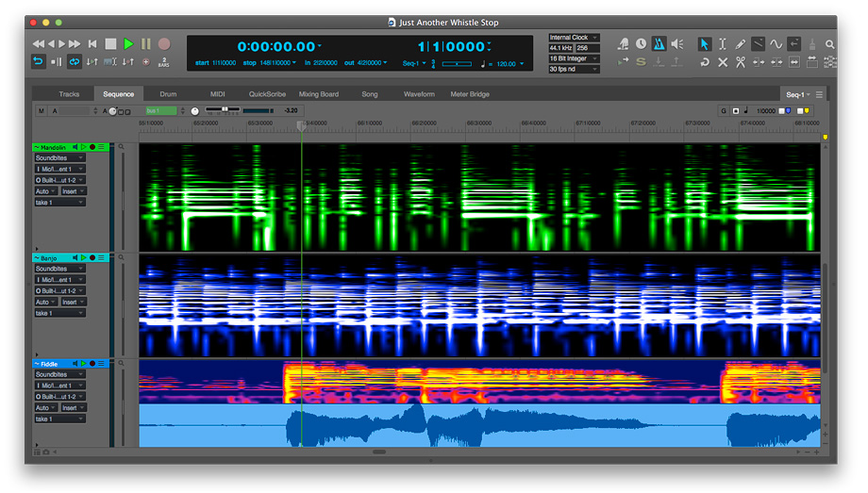Screen dimensions: 868x493
Task: Open the Seq-1 dropdown at tab bar right
Action: [x=797, y=94]
